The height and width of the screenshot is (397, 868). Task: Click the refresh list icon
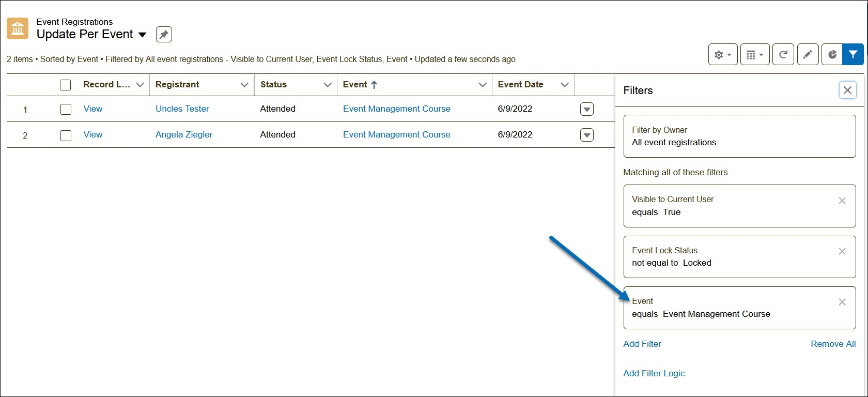pyautogui.click(x=783, y=55)
